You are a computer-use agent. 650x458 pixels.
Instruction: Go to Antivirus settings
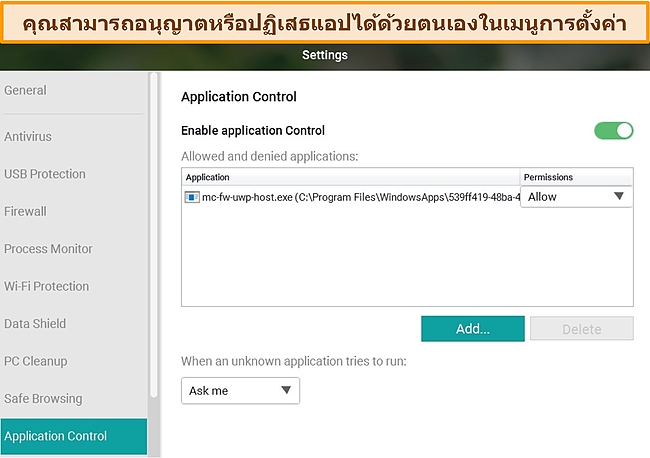pyautogui.click(x=28, y=136)
